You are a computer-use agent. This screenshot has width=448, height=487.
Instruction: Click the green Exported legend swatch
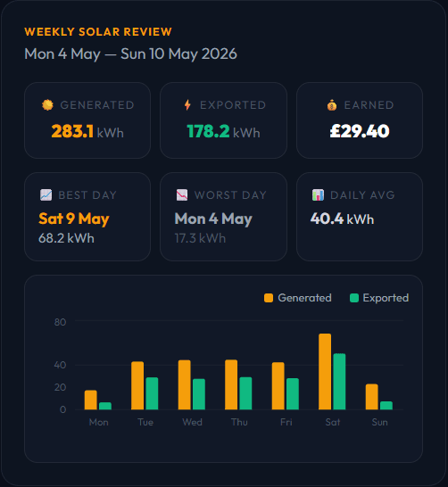(x=354, y=298)
